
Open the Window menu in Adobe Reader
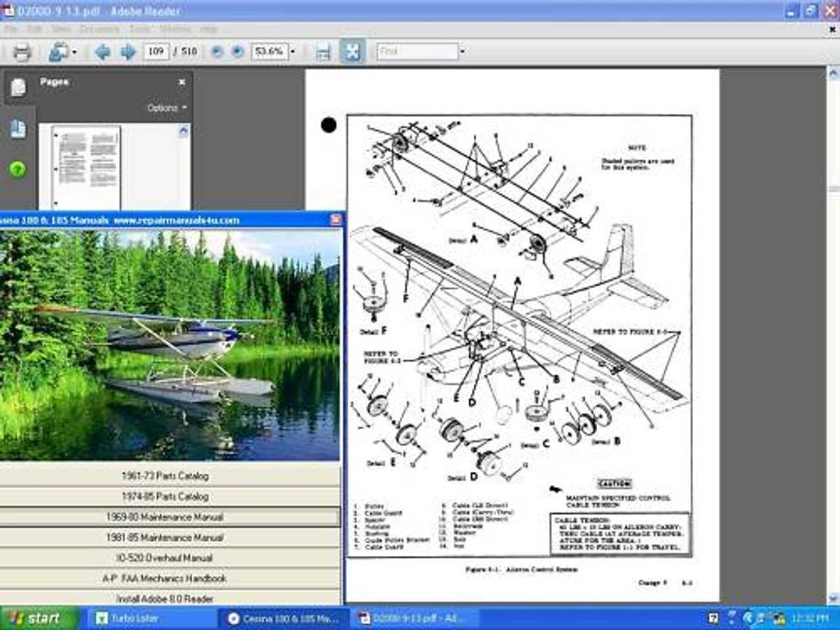click(175, 29)
